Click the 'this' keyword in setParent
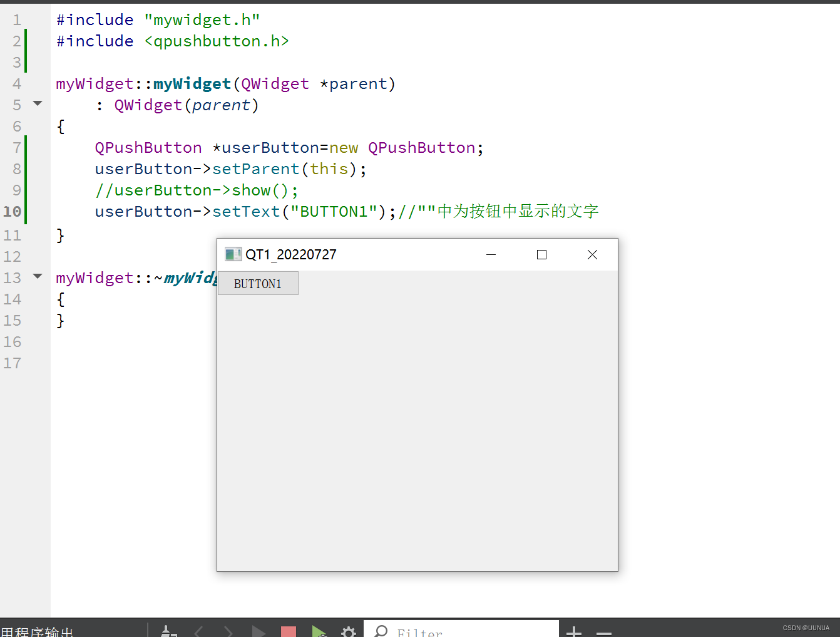 click(x=329, y=169)
